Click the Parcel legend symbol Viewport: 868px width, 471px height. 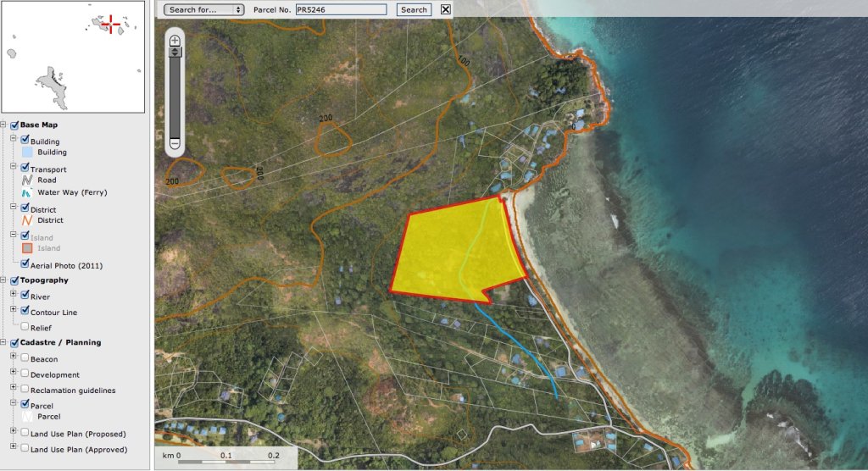[x=26, y=417]
